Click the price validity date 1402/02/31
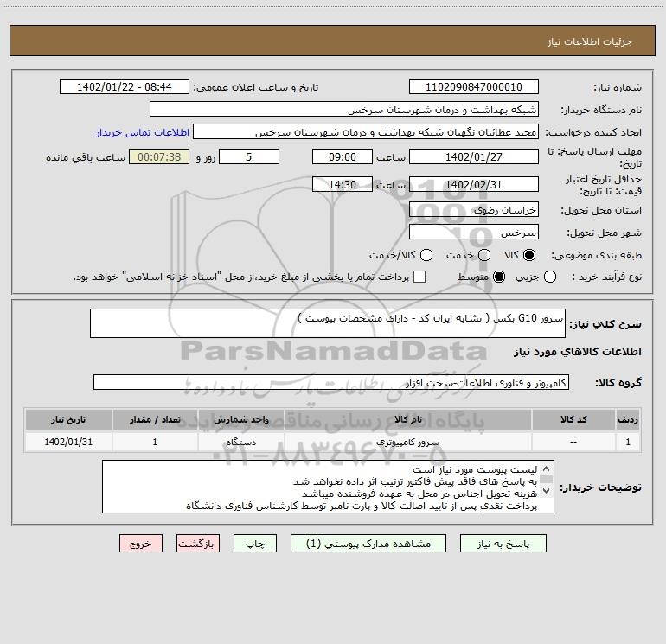 474,184
